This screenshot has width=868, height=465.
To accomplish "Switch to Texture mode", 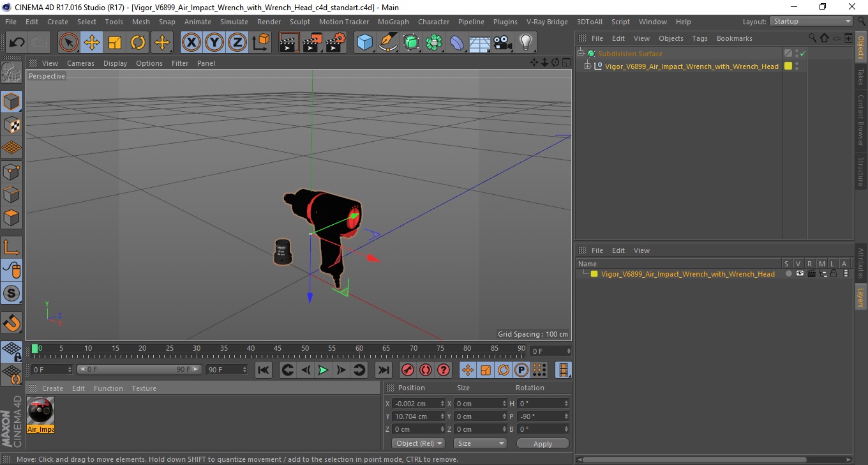I will tap(11, 125).
